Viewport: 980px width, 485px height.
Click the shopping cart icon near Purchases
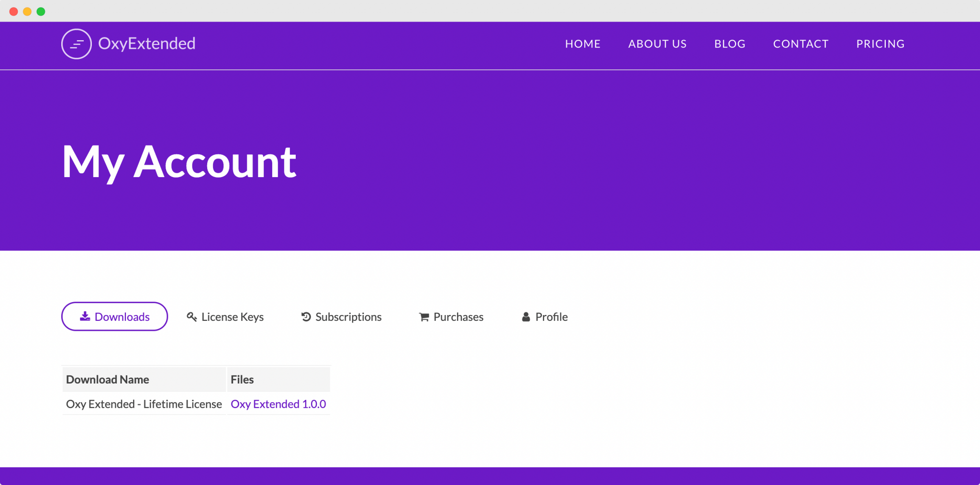[x=423, y=316]
